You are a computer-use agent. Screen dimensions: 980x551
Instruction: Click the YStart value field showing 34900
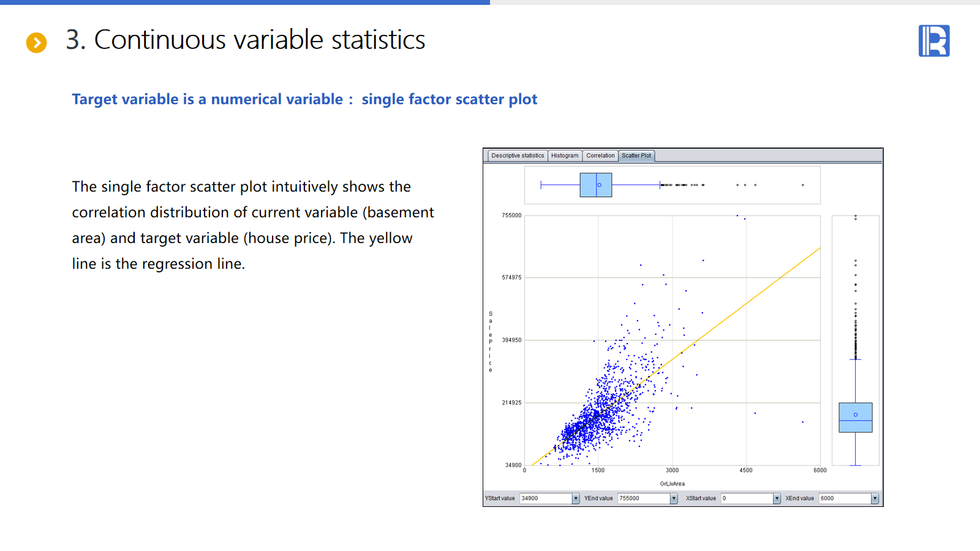(546, 498)
